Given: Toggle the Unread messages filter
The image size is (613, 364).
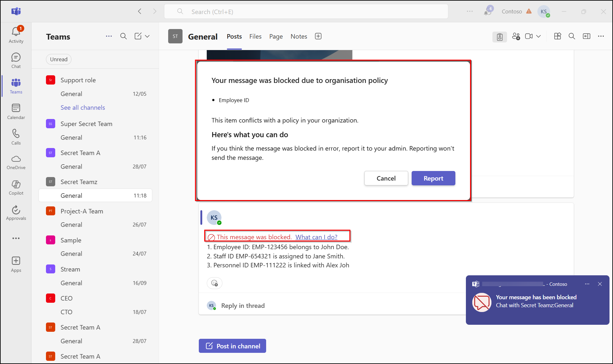Looking at the screenshot, I should [x=58, y=59].
